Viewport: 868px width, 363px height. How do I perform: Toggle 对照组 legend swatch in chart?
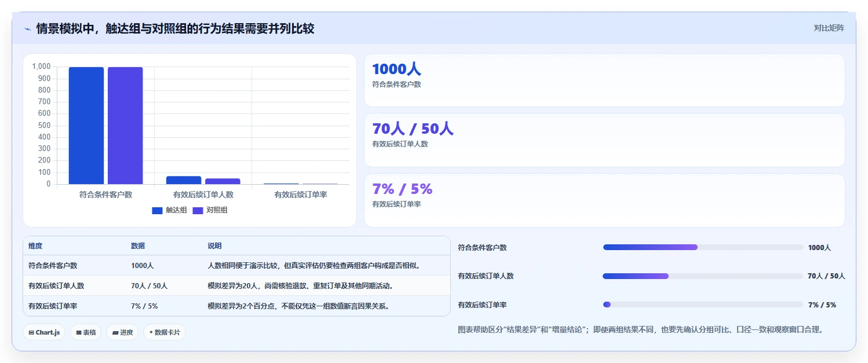[x=198, y=210]
